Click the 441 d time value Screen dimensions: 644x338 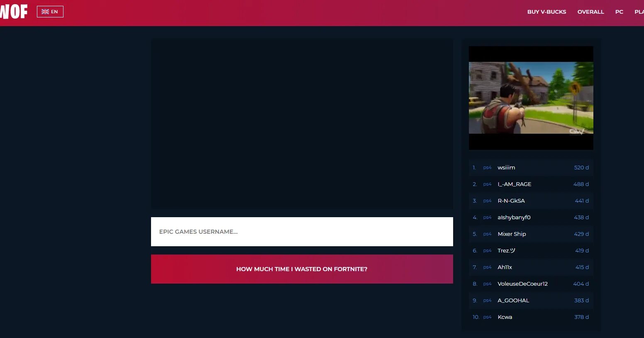click(582, 201)
